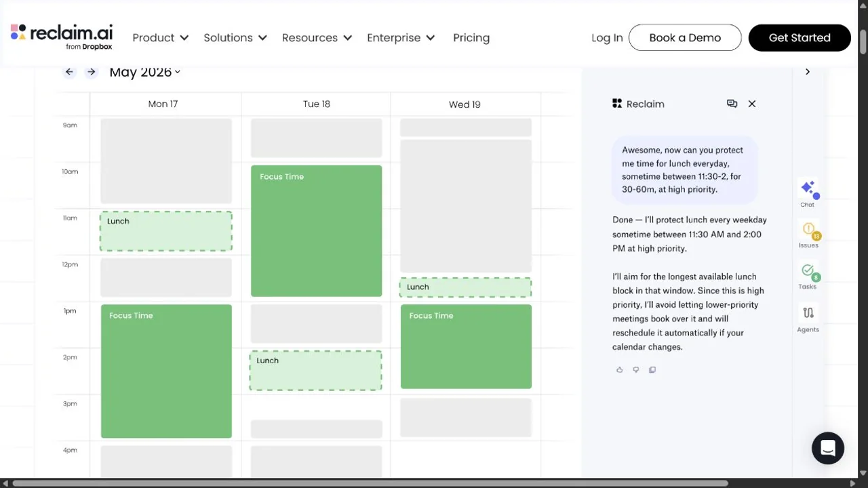Open Monday's Focus Time block
Viewport: 868px width, 488px height.
pyautogui.click(x=166, y=371)
